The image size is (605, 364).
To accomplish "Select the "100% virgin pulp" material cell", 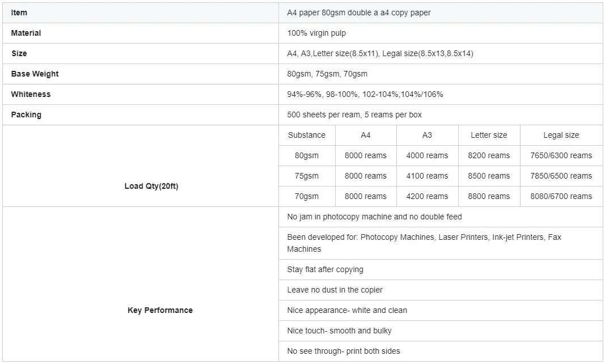I will (316, 33).
